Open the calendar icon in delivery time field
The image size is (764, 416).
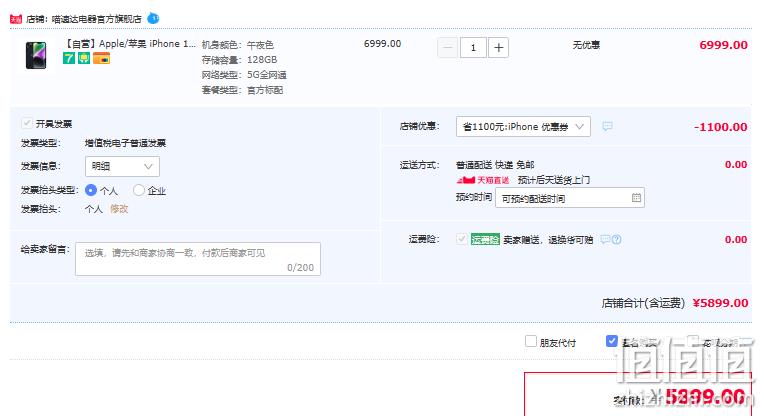point(636,198)
